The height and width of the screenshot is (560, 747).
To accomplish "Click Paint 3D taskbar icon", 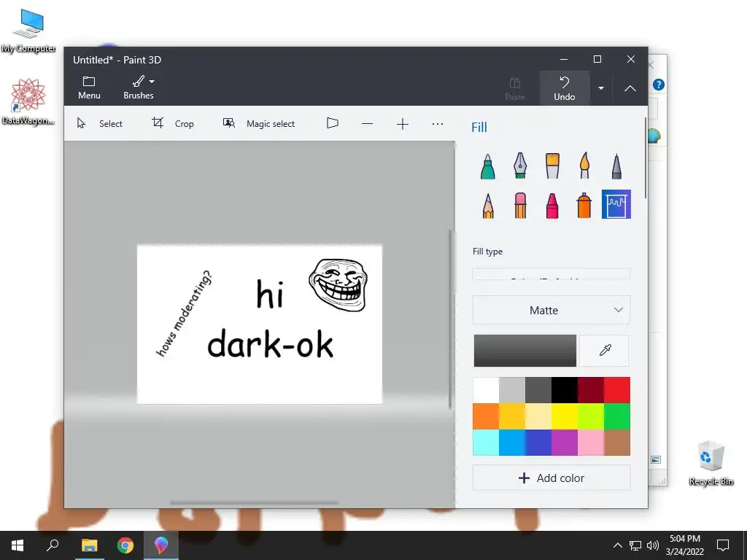I will click(x=161, y=545).
